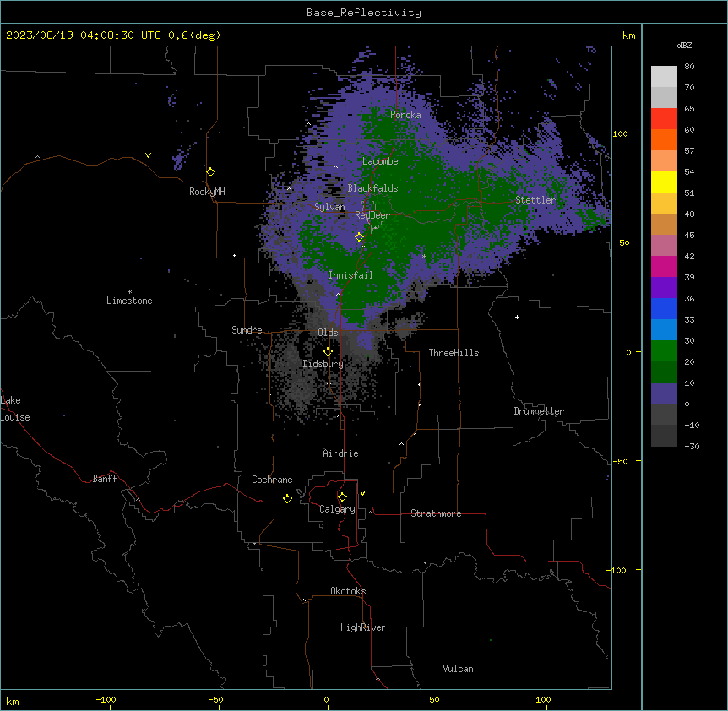Viewport: 728px width, 711px height.
Task: Click the red 60 dBZ legend swatch
Action: click(x=664, y=119)
